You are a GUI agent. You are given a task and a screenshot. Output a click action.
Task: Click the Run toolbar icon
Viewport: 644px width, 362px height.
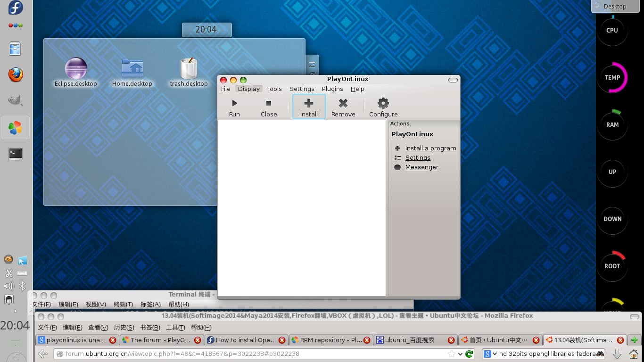(234, 103)
